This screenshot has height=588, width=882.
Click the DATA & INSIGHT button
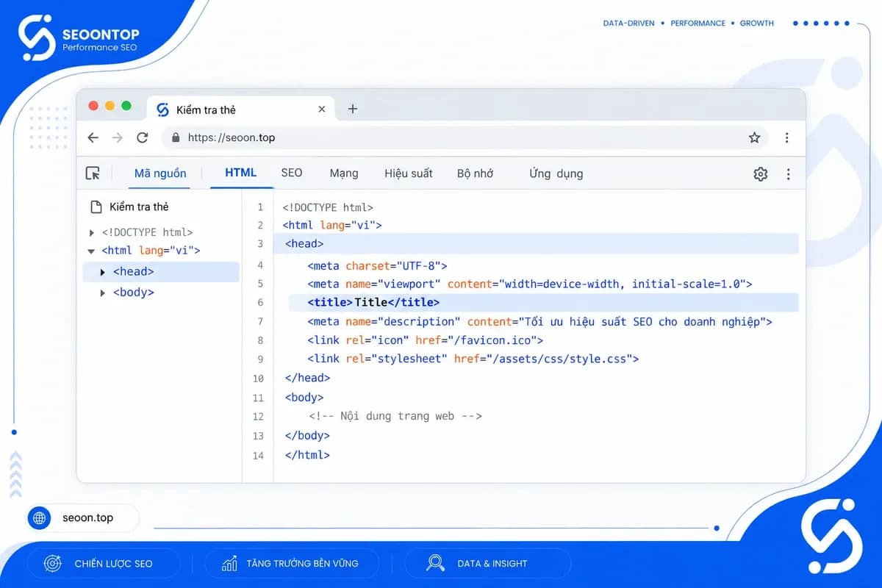[488, 564]
